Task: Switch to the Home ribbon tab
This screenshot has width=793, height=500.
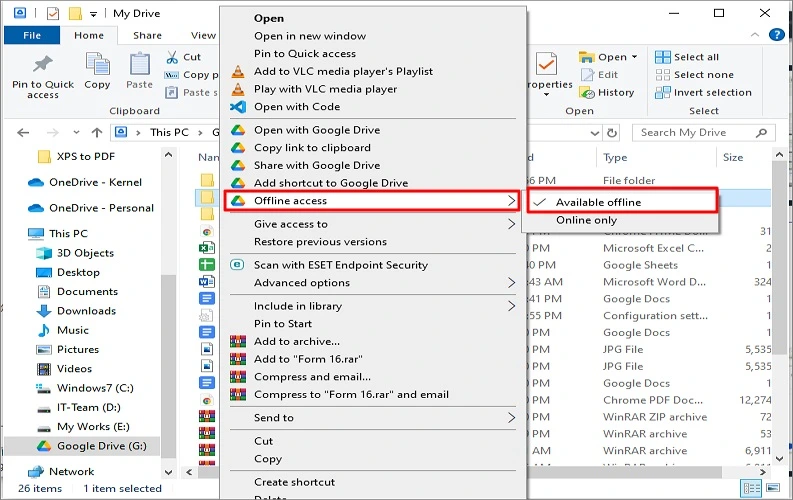Action: (x=89, y=35)
